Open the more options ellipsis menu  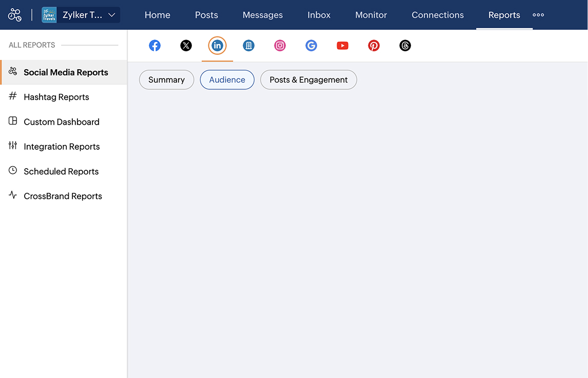[x=538, y=15]
